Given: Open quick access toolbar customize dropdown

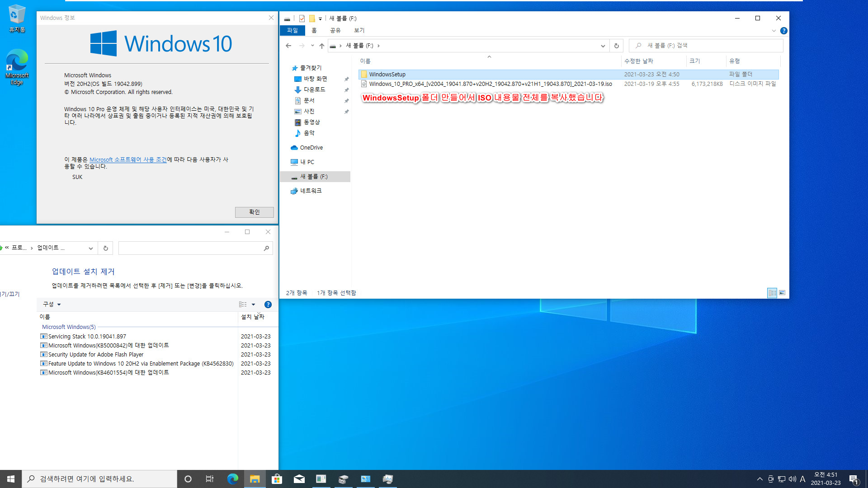Looking at the screenshot, I should coord(320,19).
